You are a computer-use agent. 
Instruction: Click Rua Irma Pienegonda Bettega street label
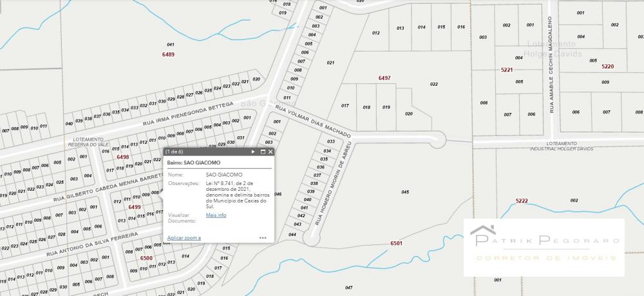pos(187,113)
